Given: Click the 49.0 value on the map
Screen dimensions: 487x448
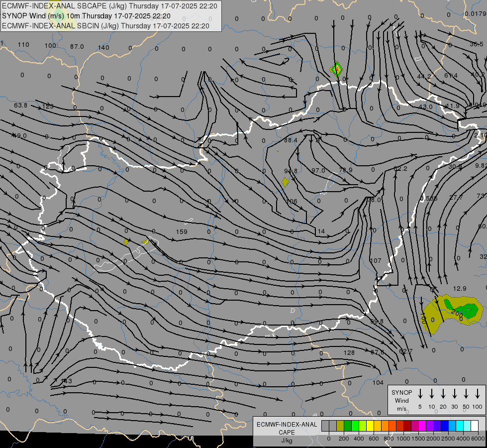Looking at the screenshot, I should click(19, 135).
